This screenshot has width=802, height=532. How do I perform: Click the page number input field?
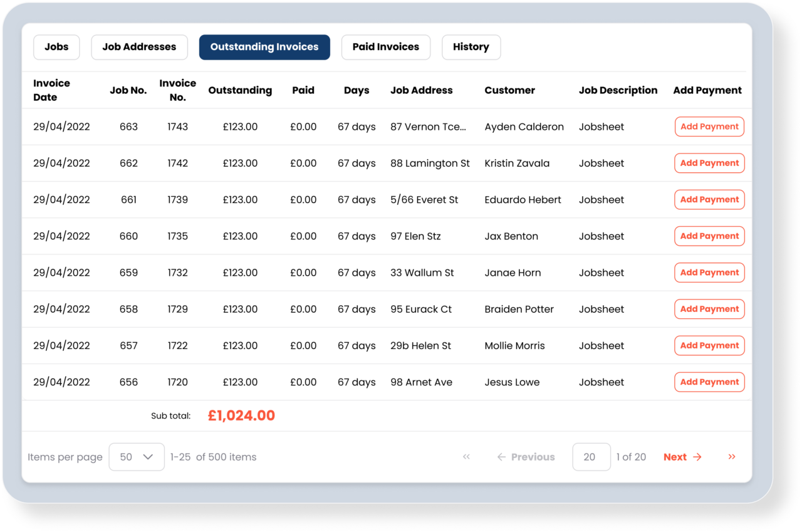pyautogui.click(x=591, y=457)
